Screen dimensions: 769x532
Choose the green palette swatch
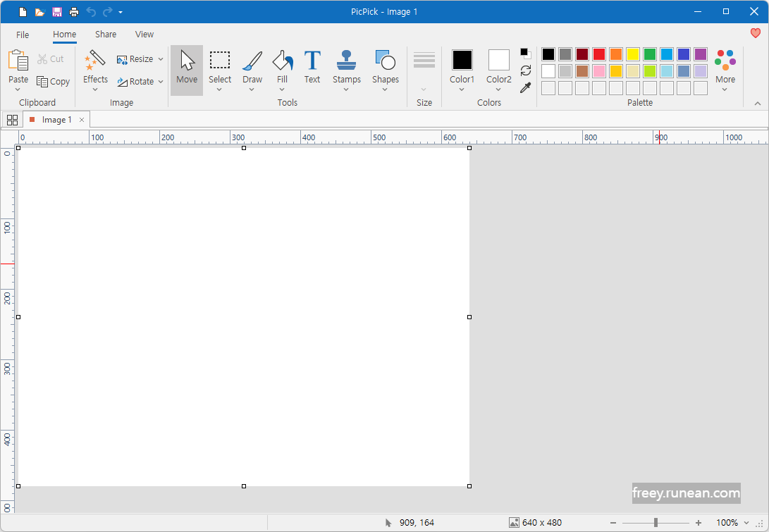pyautogui.click(x=650, y=54)
